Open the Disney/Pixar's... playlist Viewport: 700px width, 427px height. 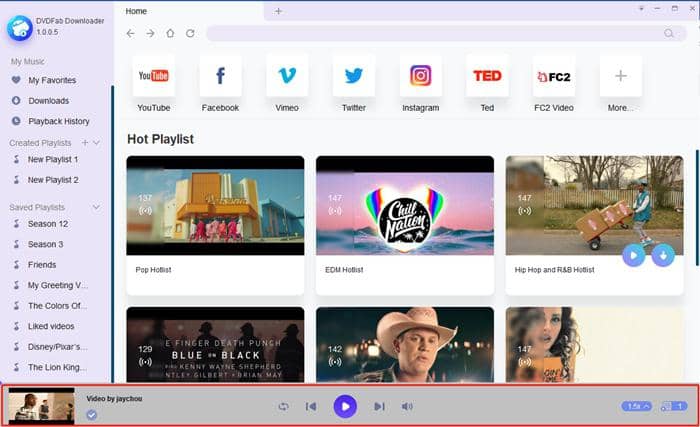pyautogui.click(x=57, y=347)
